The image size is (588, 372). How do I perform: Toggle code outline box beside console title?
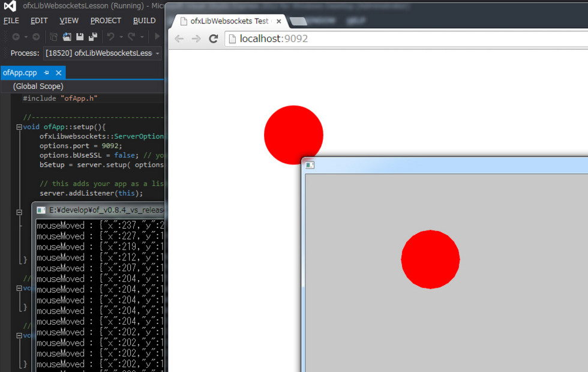[x=19, y=212]
